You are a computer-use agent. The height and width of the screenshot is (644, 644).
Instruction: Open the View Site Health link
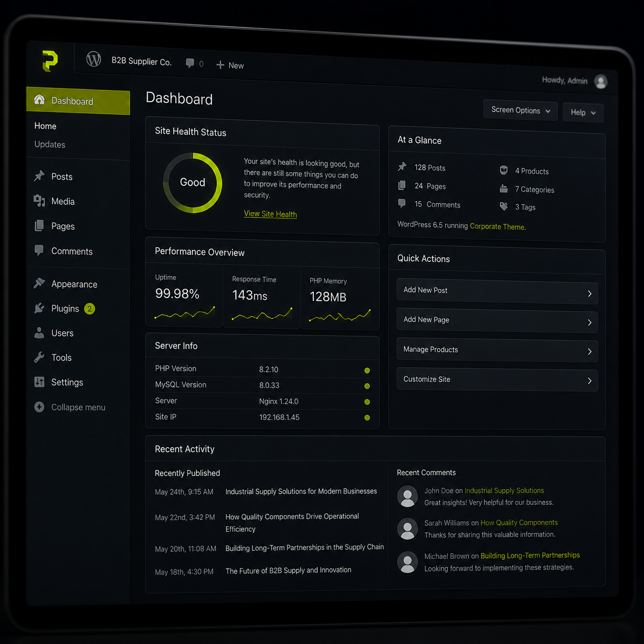point(270,214)
